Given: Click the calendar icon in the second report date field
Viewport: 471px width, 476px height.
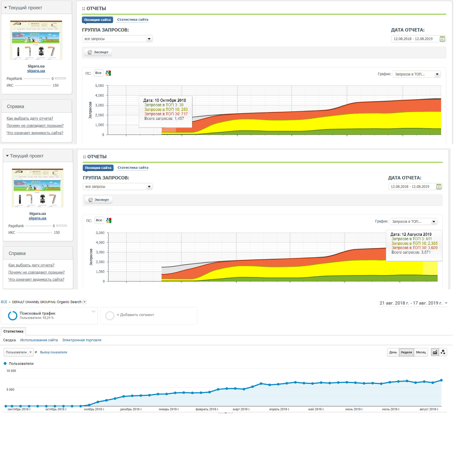Looking at the screenshot, I should (438, 187).
